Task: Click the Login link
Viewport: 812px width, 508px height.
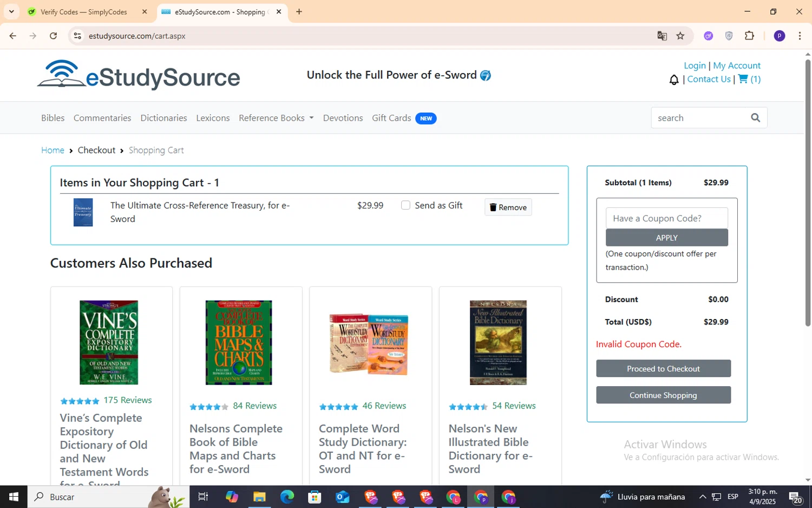Action: coord(695,66)
